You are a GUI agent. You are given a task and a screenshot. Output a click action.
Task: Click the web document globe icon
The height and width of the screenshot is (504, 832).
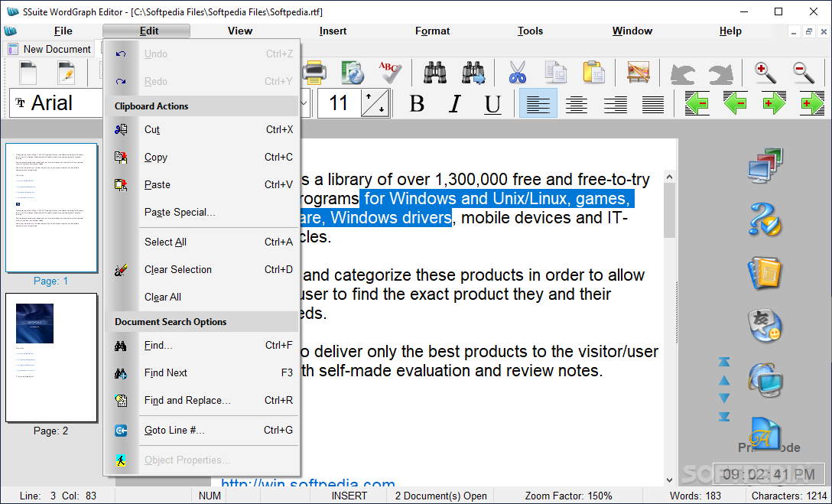(353, 73)
